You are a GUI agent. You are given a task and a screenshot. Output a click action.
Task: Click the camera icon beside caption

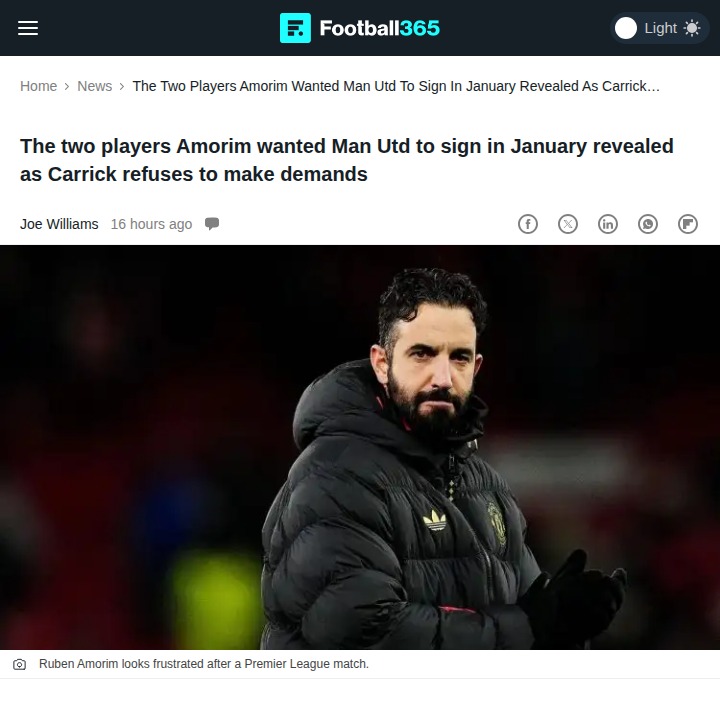point(19,664)
